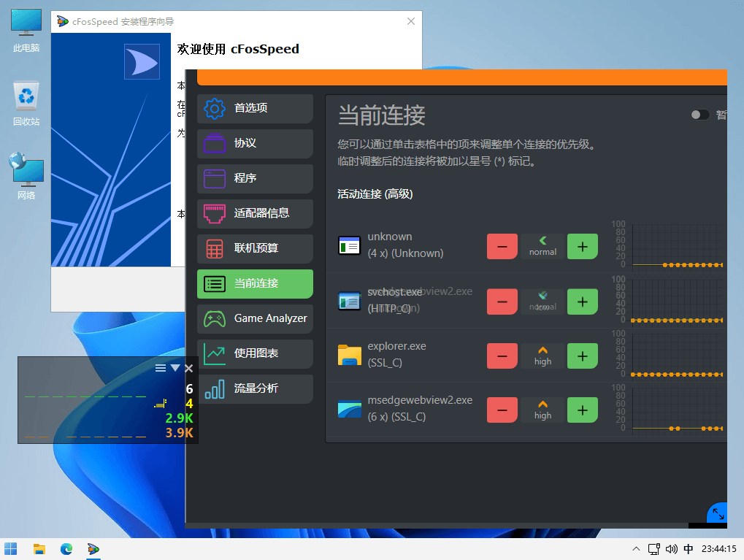The width and height of the screenshot is (744, 560).
Task: Open the 流量分析 traffic analysis section
Action: 255,388
